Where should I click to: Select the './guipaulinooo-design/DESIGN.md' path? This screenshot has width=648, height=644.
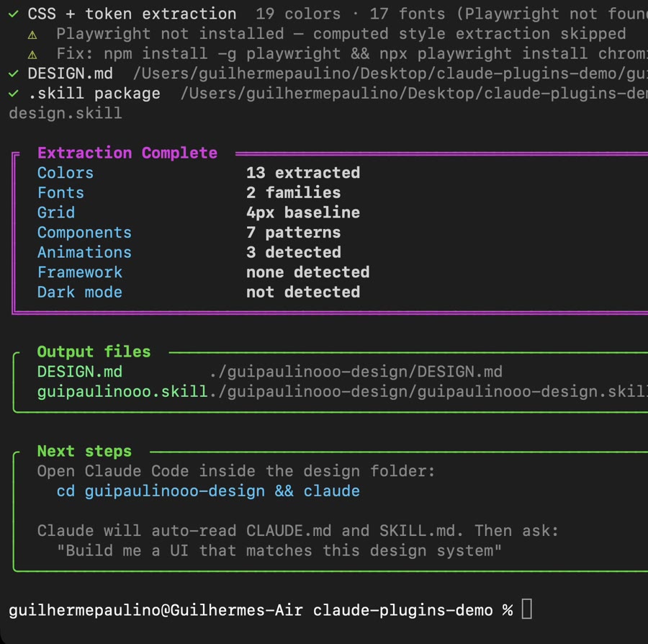[x=356, y=372]
